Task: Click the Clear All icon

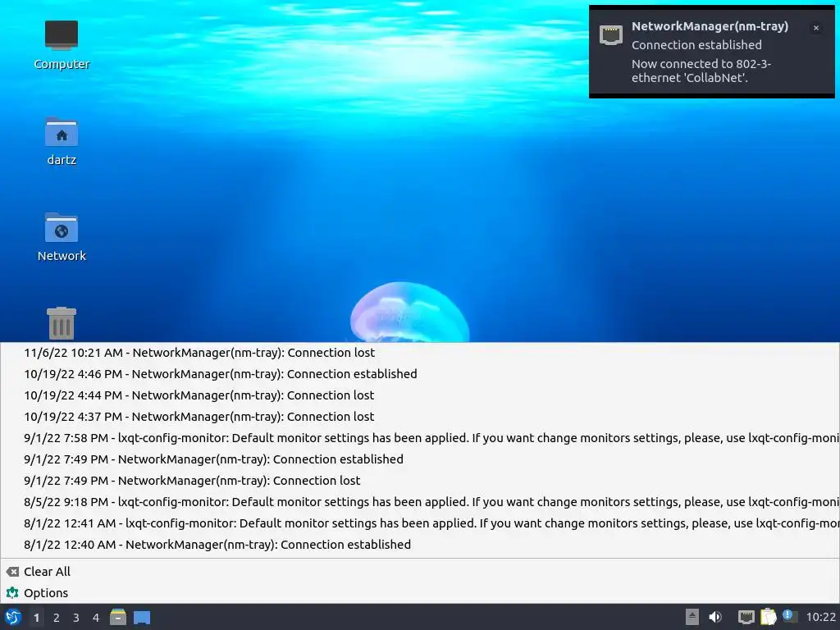Action: point(12,572)
